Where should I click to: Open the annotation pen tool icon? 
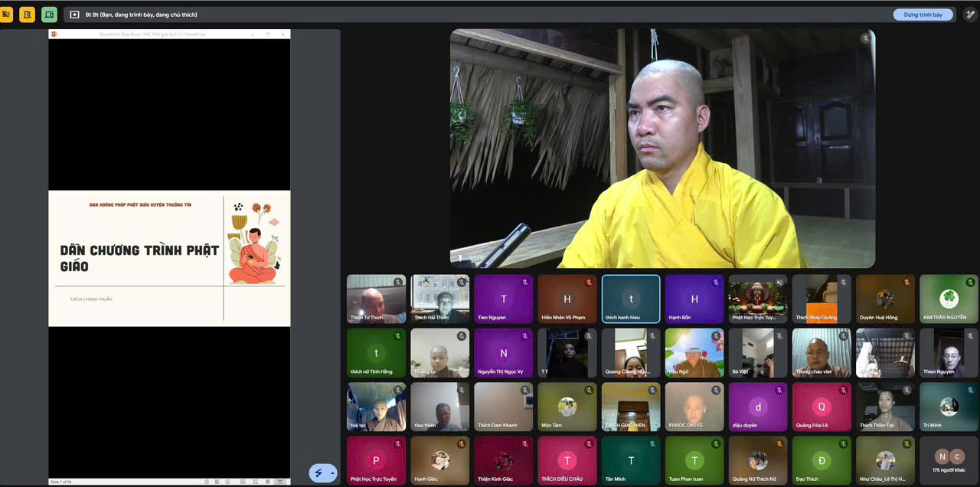click(x=970, y=15)
